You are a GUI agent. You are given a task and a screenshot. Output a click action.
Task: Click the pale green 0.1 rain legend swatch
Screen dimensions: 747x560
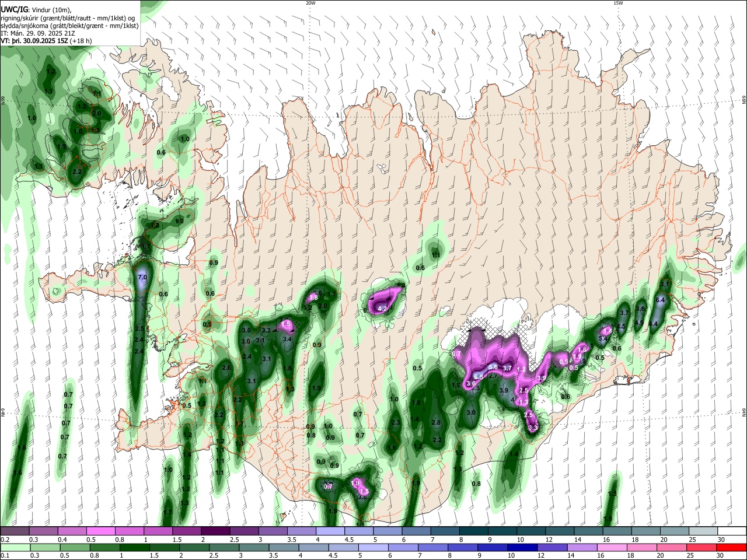[x=15, y=548]
